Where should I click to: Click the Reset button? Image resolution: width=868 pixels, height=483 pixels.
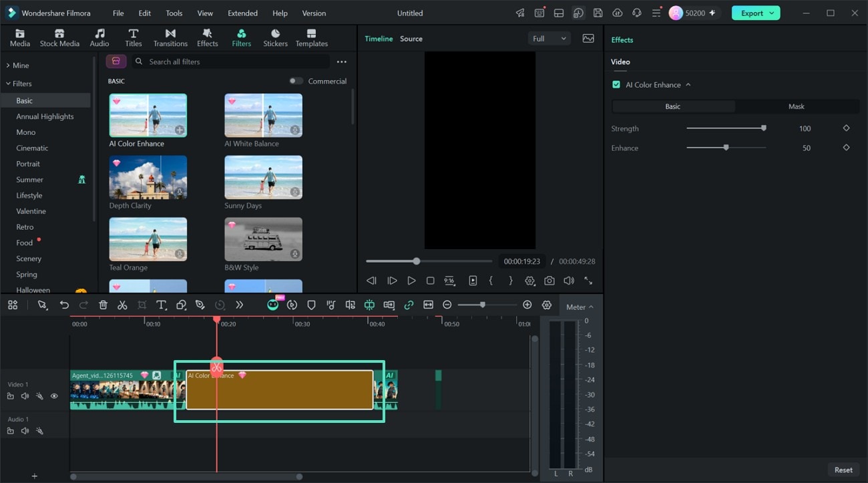click(843, 470)
